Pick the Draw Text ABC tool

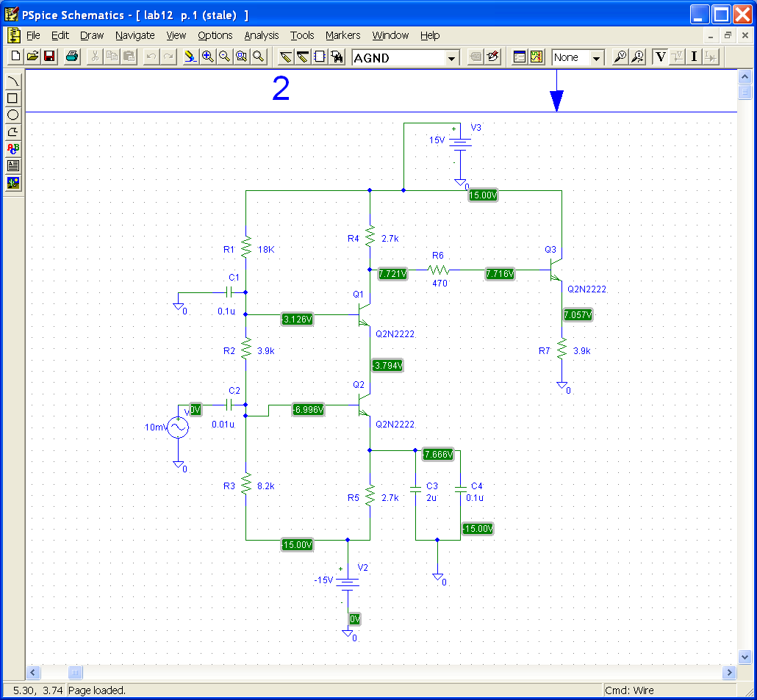pyautogui.click(x=12, y=149)
